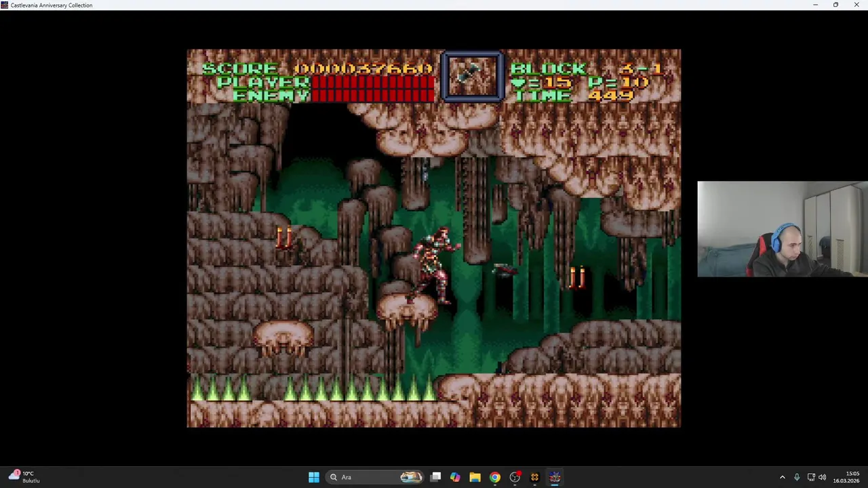Click Simon Belmont player character
Screen dimensions: 868x488
tap(437, 265)
